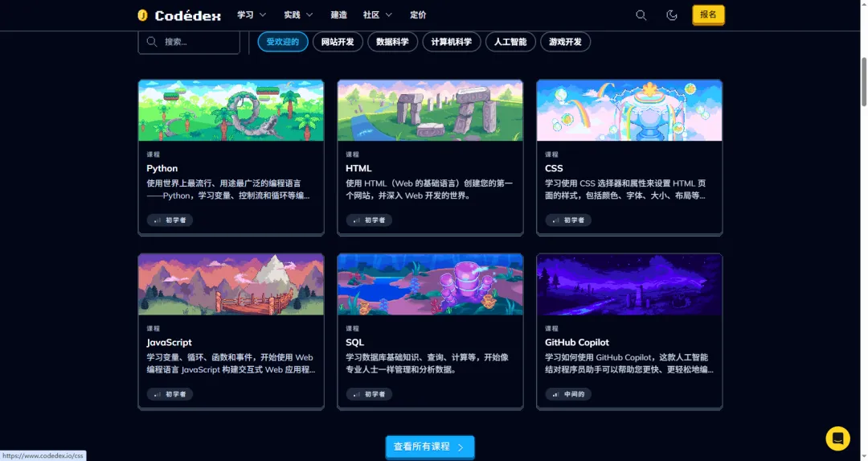Screen dimensions: 868x461
Task: Select the 计算机科学 filter tab
Action: (452, 42)
